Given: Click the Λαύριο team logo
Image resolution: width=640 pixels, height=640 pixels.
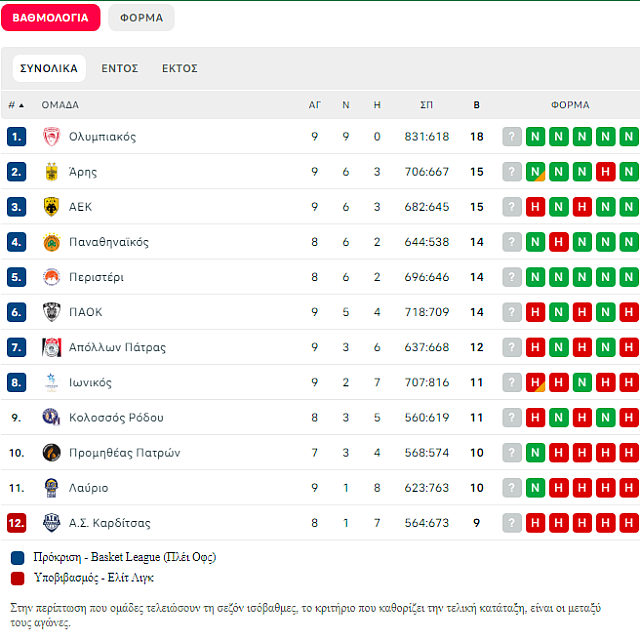Looking at the screenshot, I should point(52,488).
